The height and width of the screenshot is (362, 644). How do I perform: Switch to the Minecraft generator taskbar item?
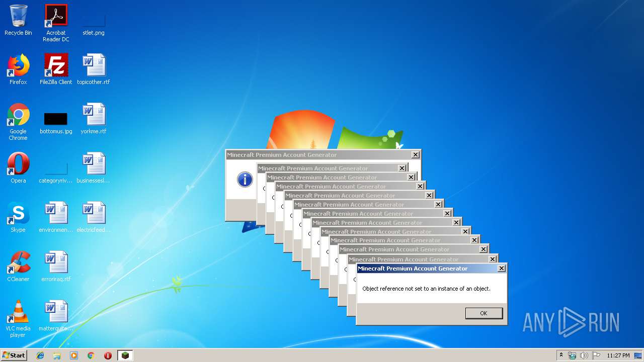pos(125,355)
